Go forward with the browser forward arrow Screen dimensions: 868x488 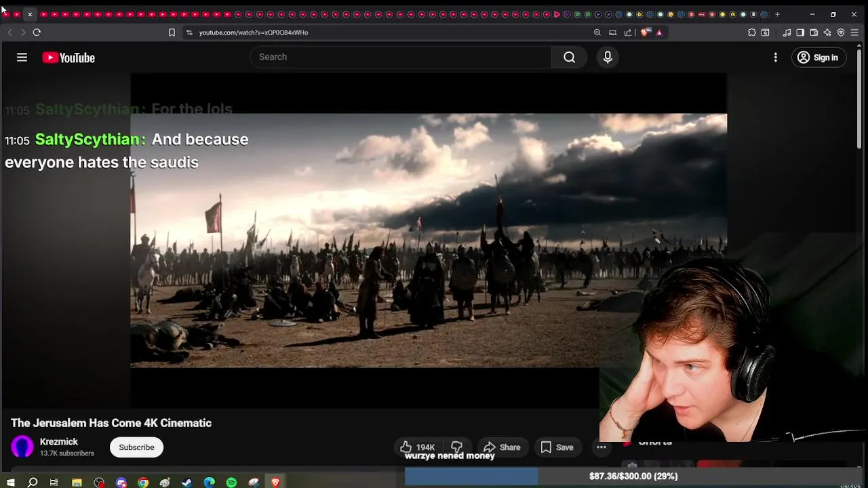pyautogui.click(x=22, y=33)
